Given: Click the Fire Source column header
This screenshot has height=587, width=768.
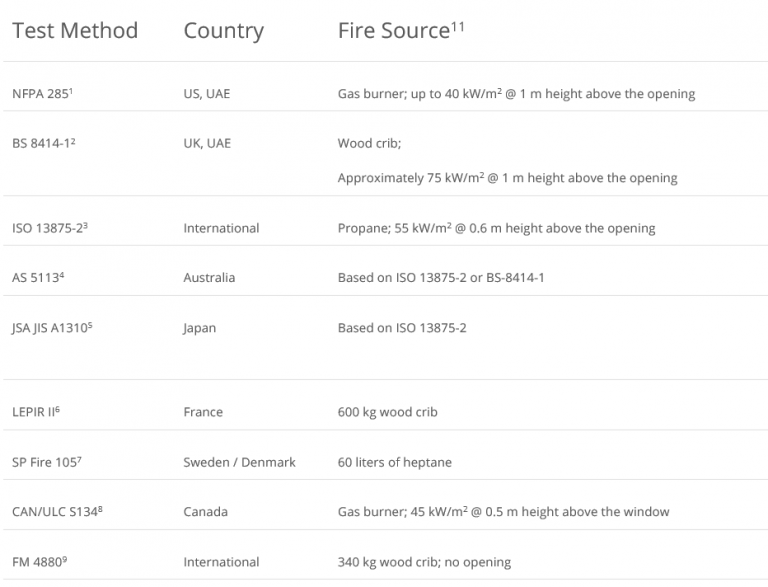Looking at the screenshot, I should (x=393, y=31).
